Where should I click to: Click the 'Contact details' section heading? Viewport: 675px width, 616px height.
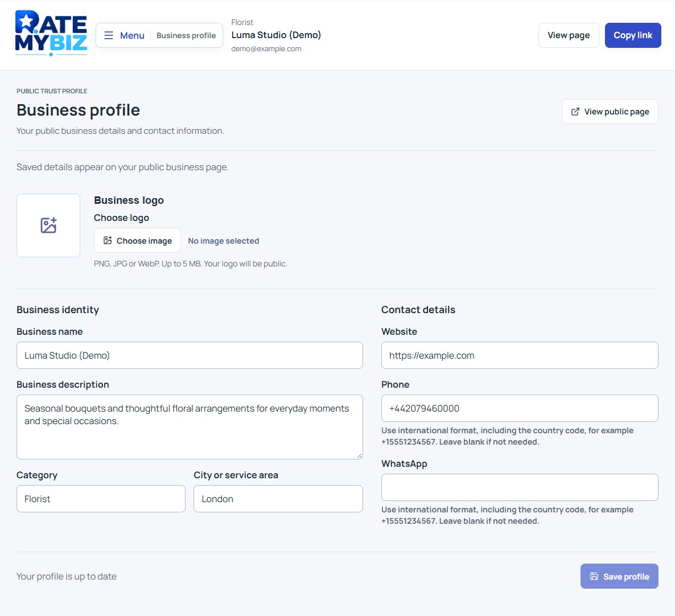coord(418,310)
